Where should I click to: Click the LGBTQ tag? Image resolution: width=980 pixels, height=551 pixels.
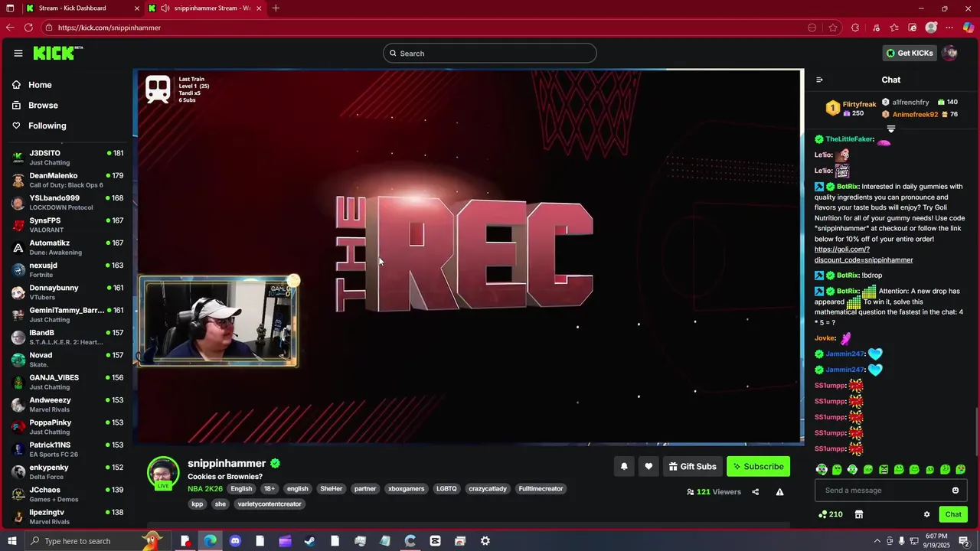point(446,489)
